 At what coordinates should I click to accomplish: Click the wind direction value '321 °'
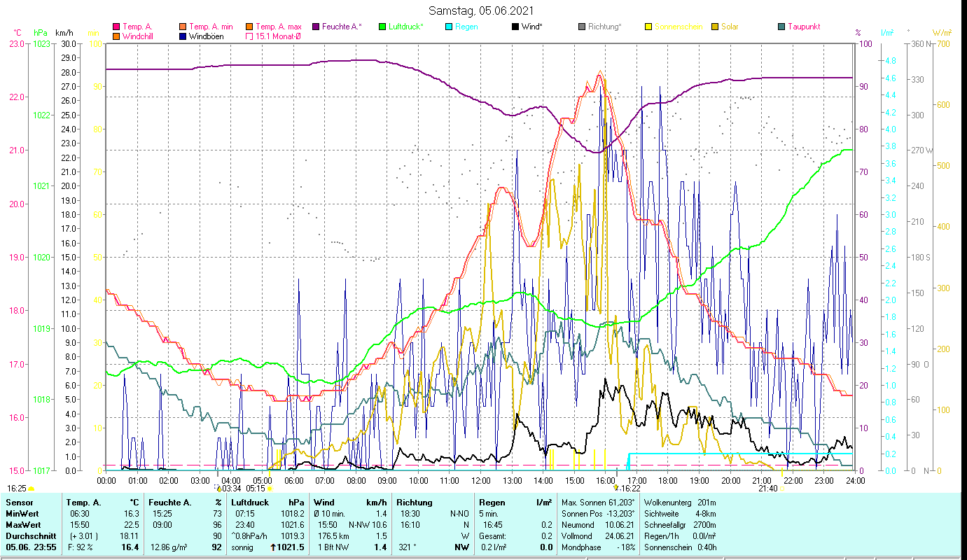[x=407, y=547]
